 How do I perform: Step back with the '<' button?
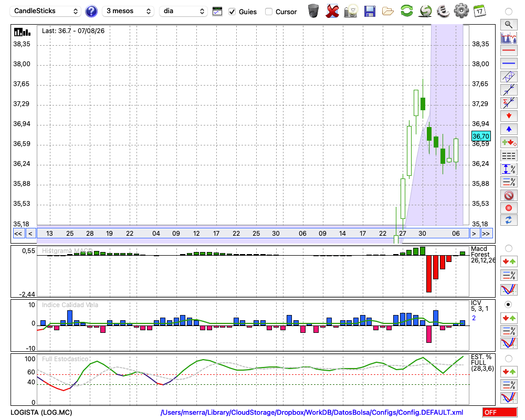click(30, 234)
